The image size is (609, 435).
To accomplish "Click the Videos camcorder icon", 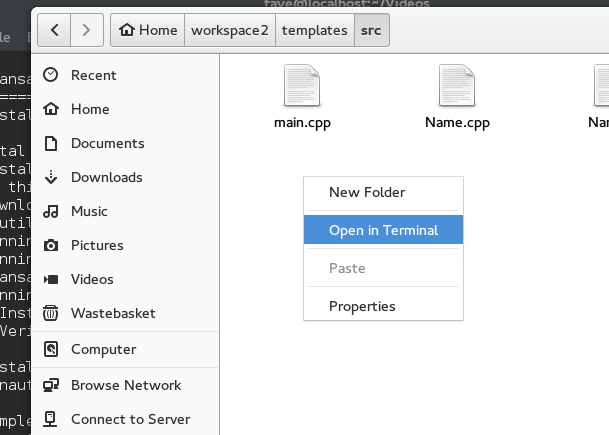I will pyautogui.click(x=51, y=279).
